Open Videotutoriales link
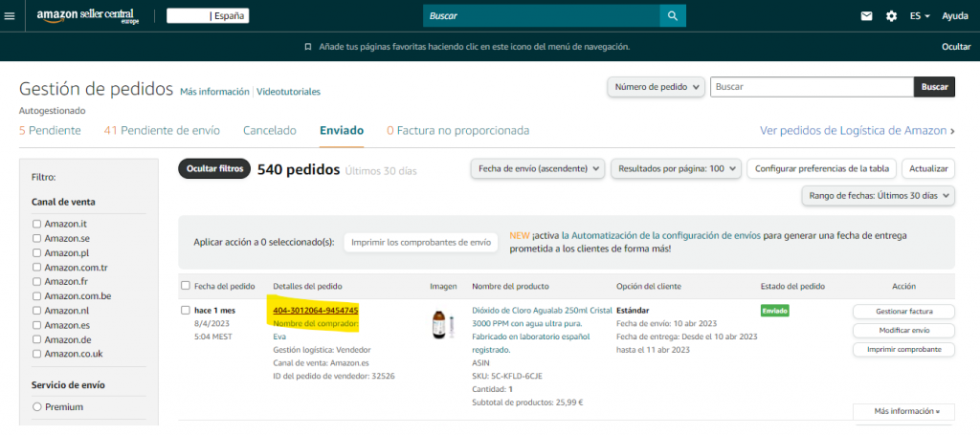980x435 pixels. pyautogui.click(x=288, y=92)
